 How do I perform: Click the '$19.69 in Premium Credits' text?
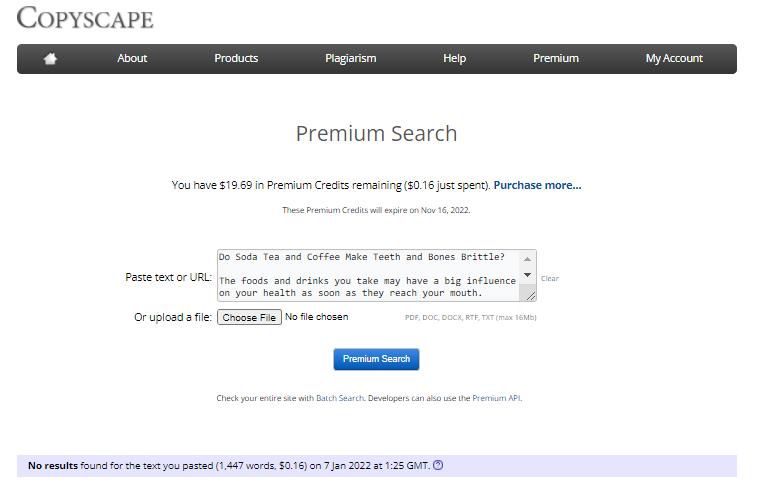coord(284,185)
